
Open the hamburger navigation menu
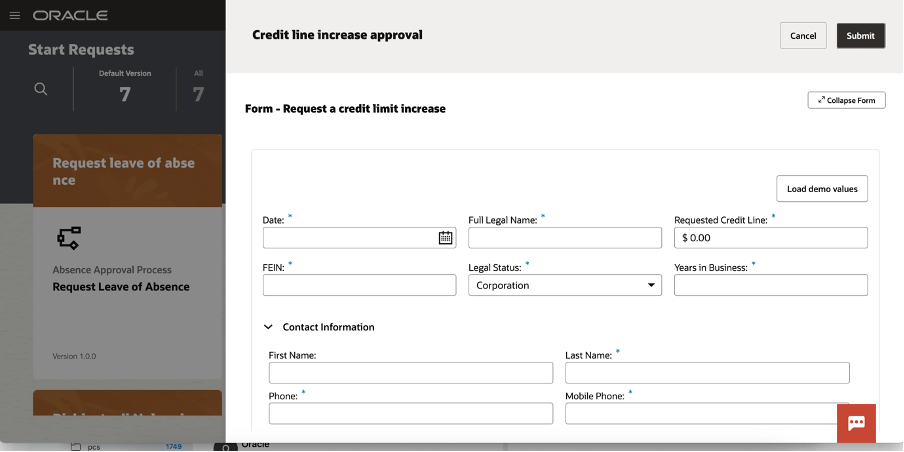[14, 16]
